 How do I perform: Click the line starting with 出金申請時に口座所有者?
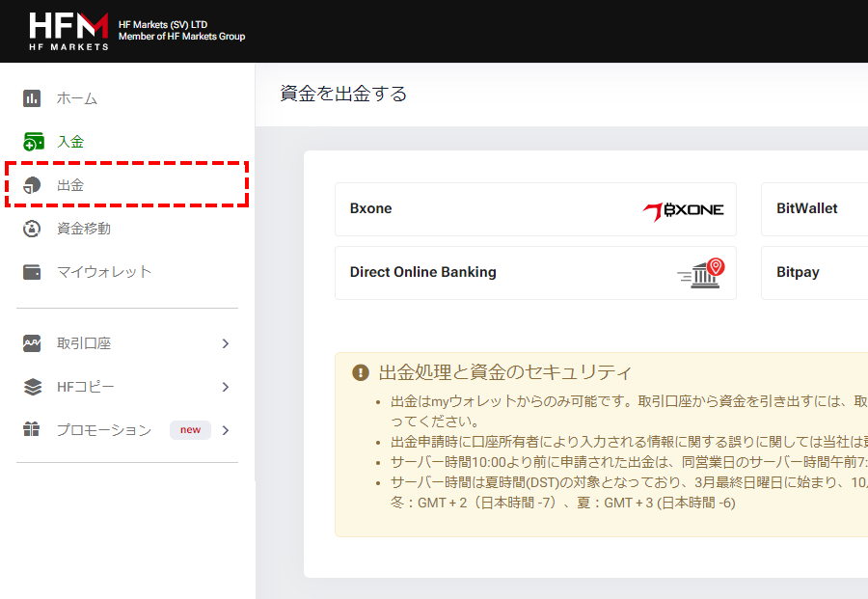coord(629,442)
